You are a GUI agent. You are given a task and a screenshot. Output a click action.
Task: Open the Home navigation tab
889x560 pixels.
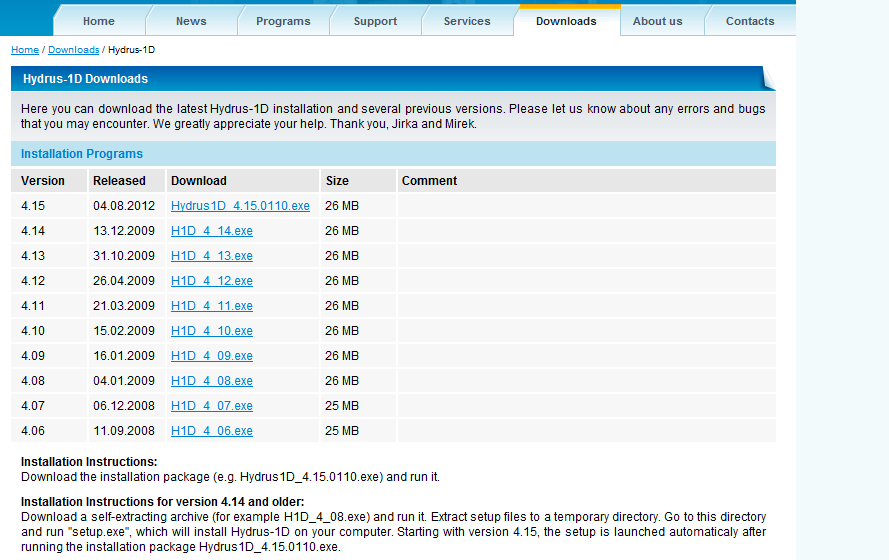(x=98, y=21)
